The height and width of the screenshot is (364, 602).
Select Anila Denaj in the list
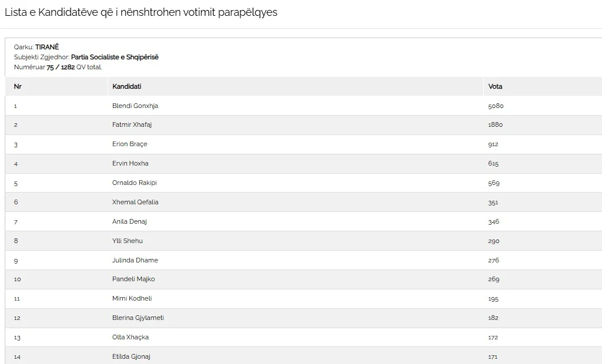pyautogui.click(x=129, y=221)
